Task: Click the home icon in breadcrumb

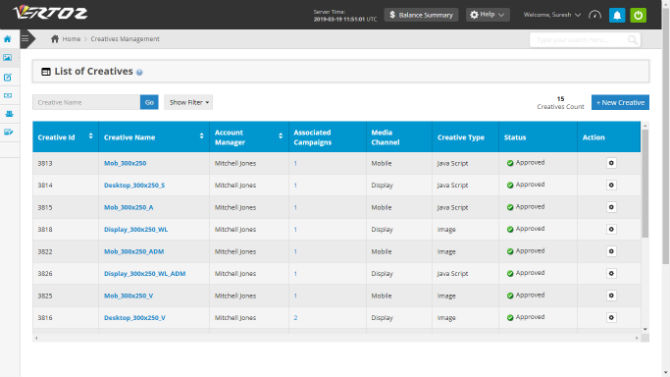Action: tap(55, 39)
